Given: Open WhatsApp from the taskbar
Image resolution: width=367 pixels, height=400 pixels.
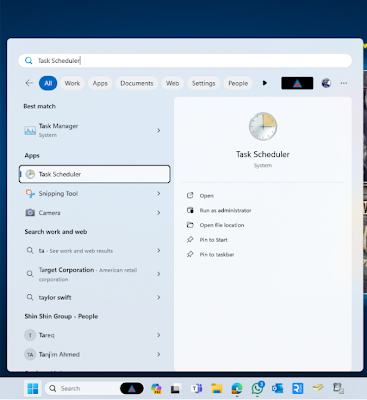Looking at the screenshot, I should (257, 388).
